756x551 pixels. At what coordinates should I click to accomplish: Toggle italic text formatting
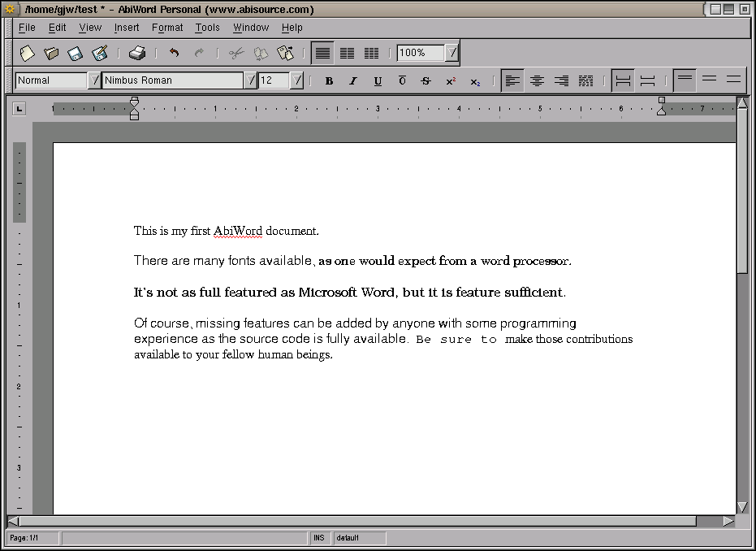(x=353, y=80)
